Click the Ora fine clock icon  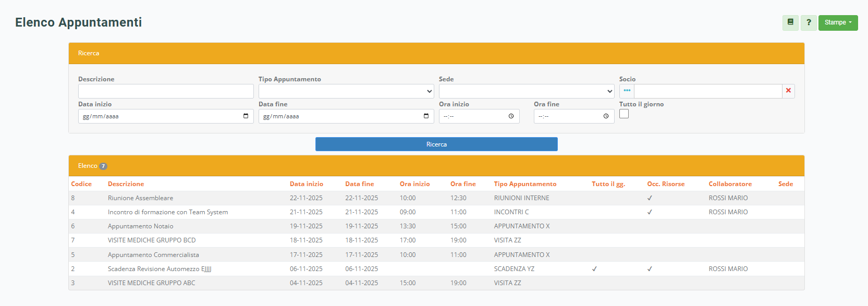(x=606, y=116)
